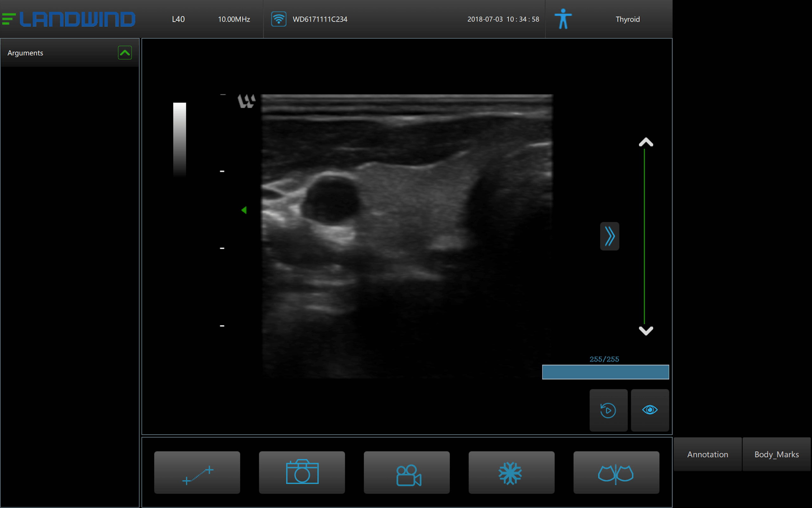The height and width of the screenshot is (508, 812).
Task: Select the Thyroid exam preset label
Action: click(627, 19)
